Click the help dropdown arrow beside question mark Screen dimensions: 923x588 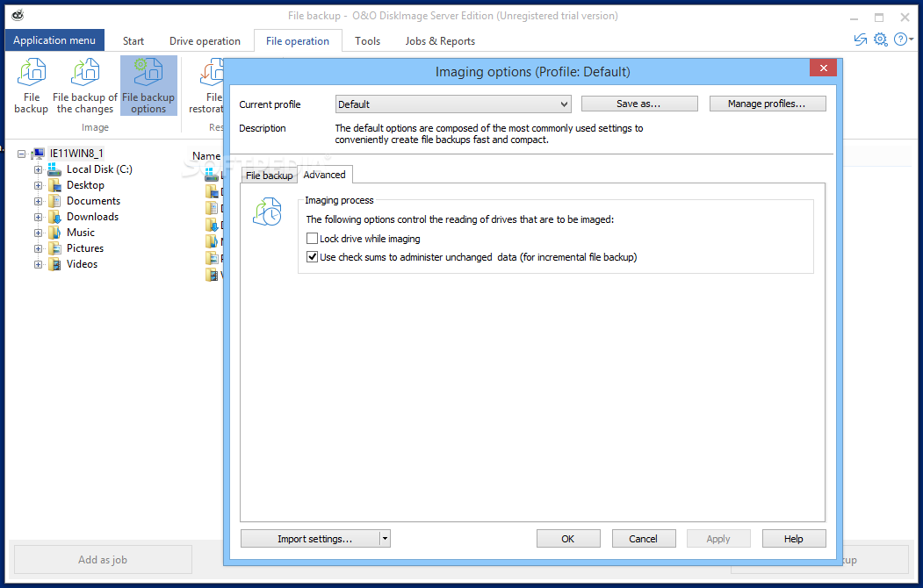coord(912,39)
